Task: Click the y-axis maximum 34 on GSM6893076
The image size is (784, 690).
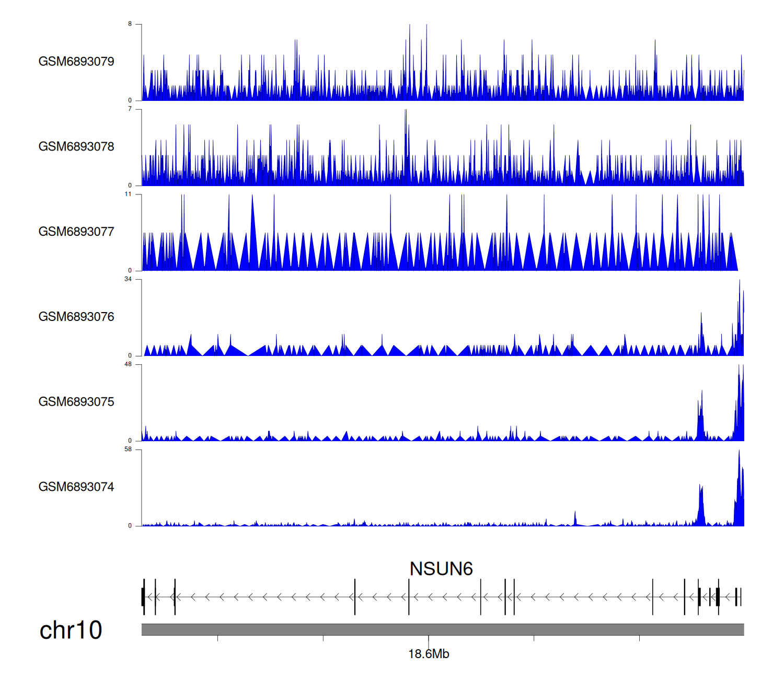Action: point(128,279)
